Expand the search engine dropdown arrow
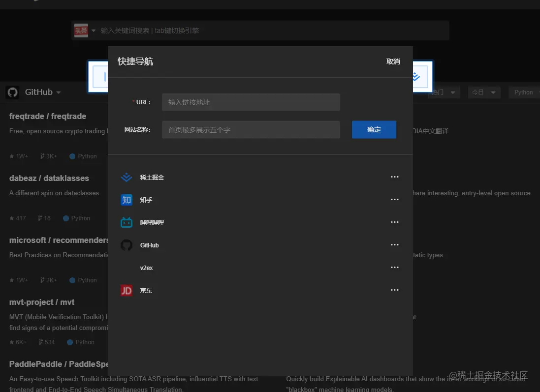 click(94, 30)
